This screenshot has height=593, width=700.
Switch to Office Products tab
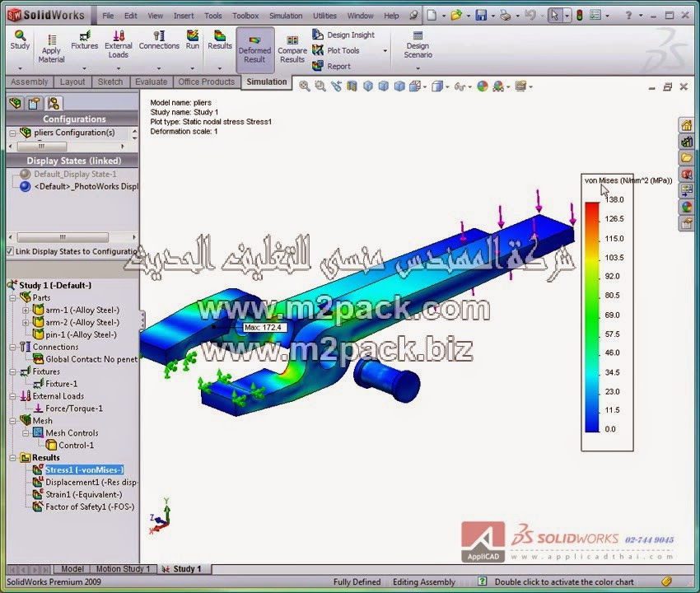206,82
